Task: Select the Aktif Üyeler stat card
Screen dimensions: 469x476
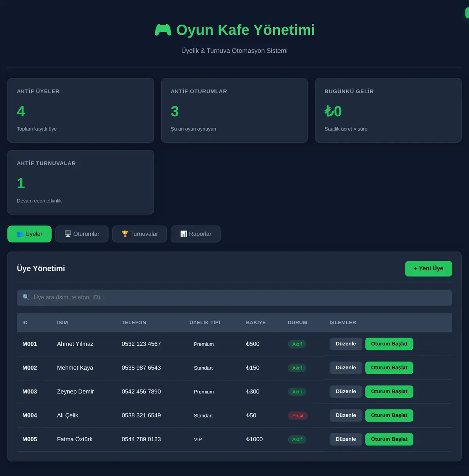Action: coord(81,110)
